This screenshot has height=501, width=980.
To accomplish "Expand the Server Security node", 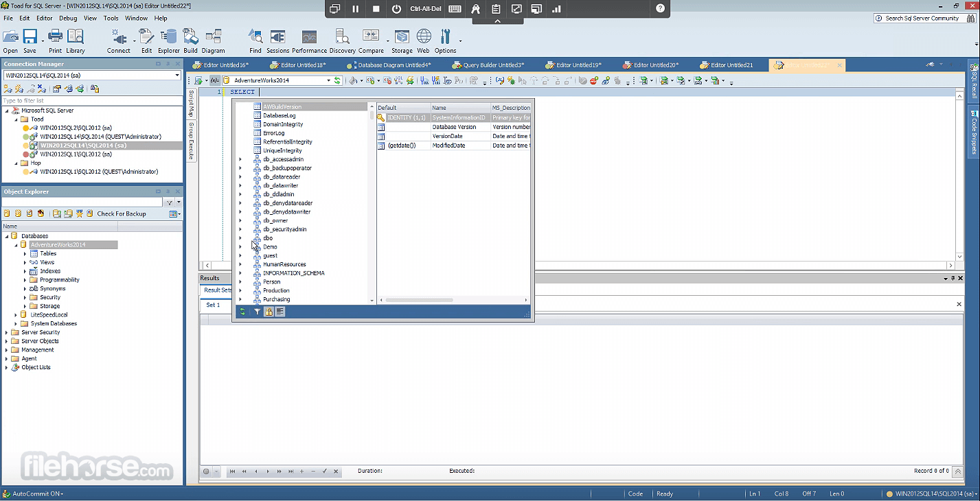I will click(7, 333).
